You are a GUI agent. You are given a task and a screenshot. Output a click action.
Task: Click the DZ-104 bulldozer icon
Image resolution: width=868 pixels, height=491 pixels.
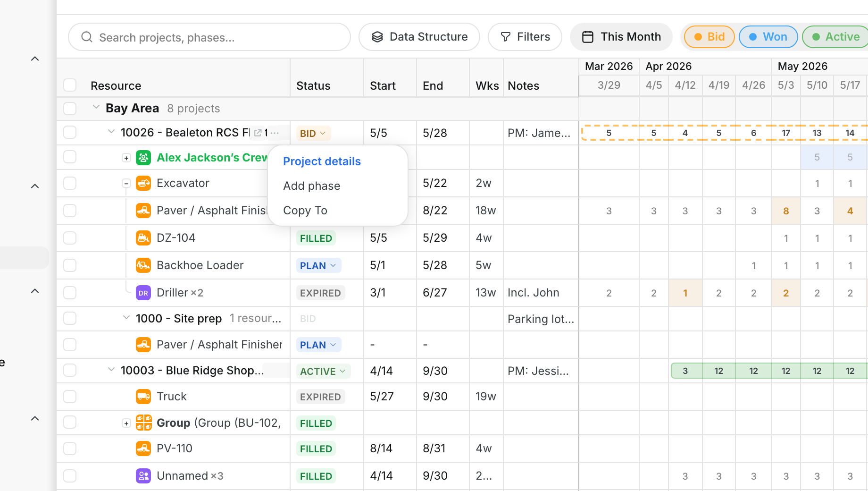coord(143,238)
